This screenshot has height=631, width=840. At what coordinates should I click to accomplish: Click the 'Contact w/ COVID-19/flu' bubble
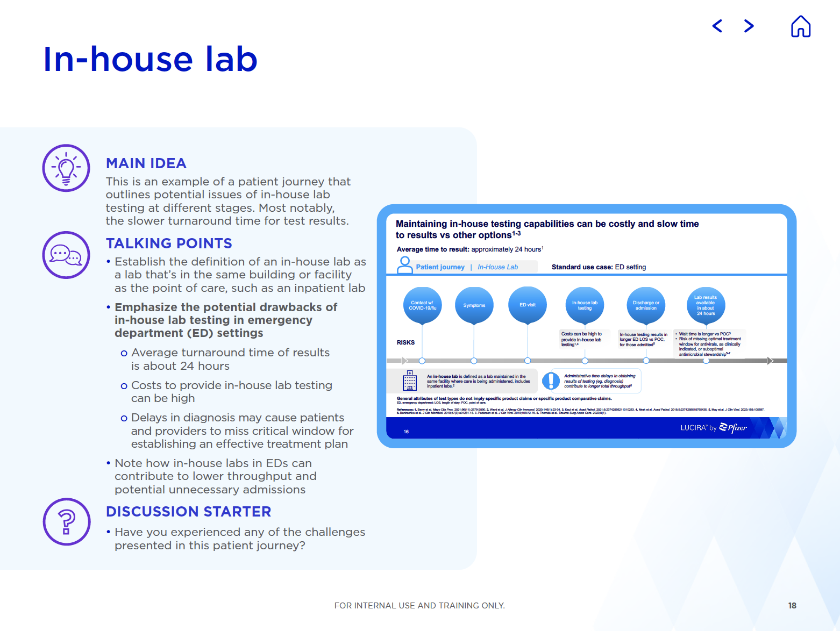423,305
